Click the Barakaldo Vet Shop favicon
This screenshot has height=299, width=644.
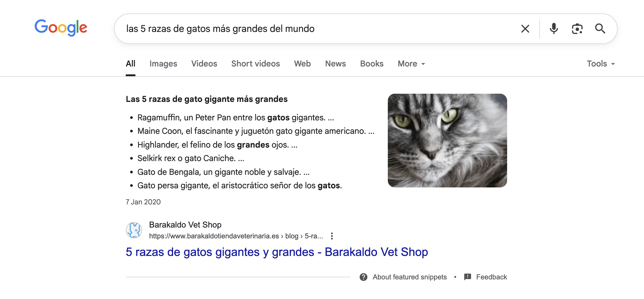[134, 230]
